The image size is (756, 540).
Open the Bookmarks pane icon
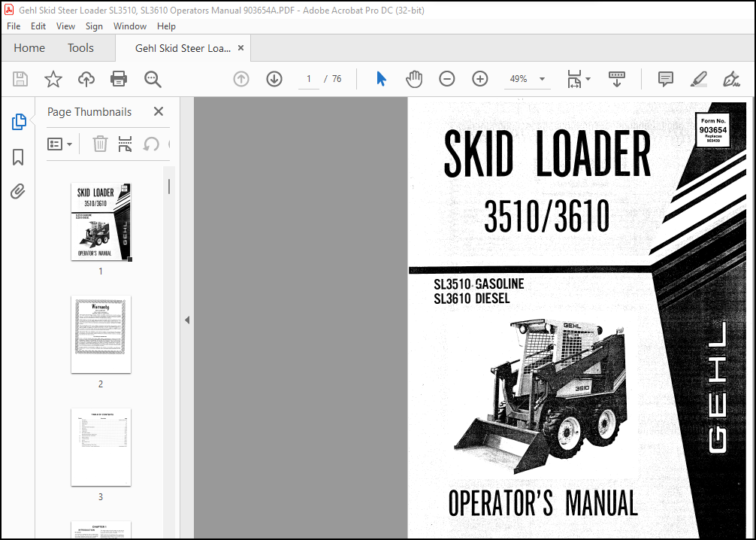pyautogui.click(x=18, y=157)
